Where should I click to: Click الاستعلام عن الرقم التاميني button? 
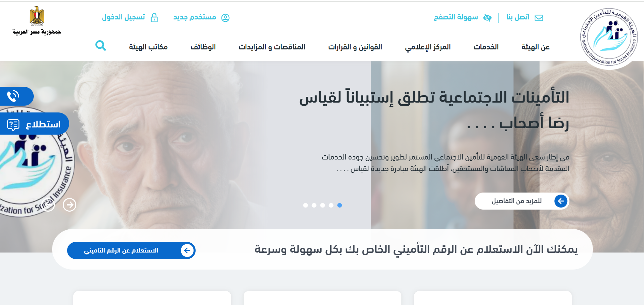[x=131, y=250]
